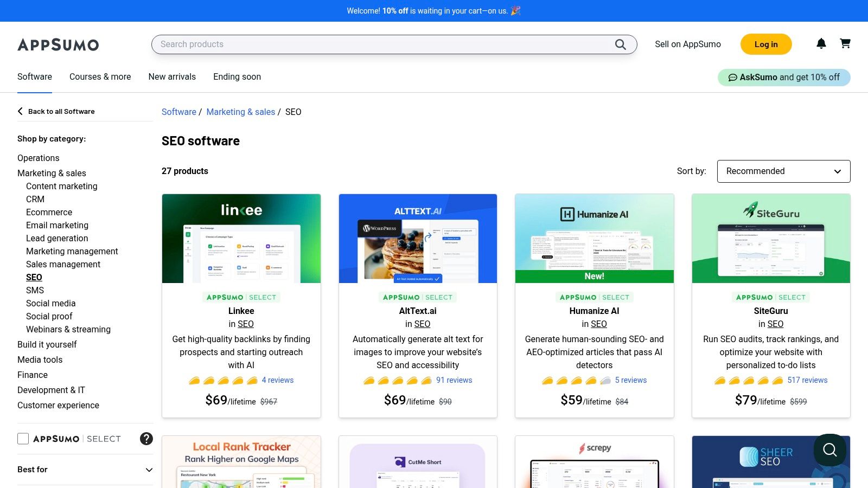
Task: Click SiteGuru's AppSumo Select badge
Action: pyautogui.click(x=771, y=297)
